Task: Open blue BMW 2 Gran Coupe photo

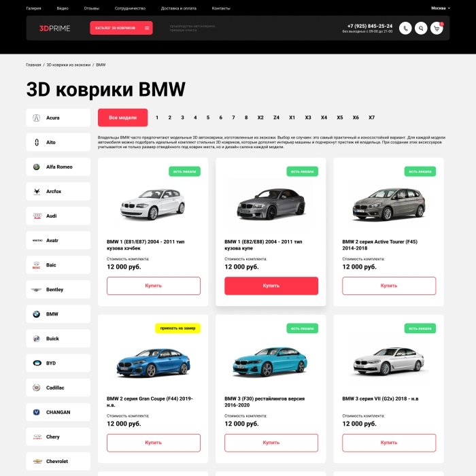Action: (153, 362)
